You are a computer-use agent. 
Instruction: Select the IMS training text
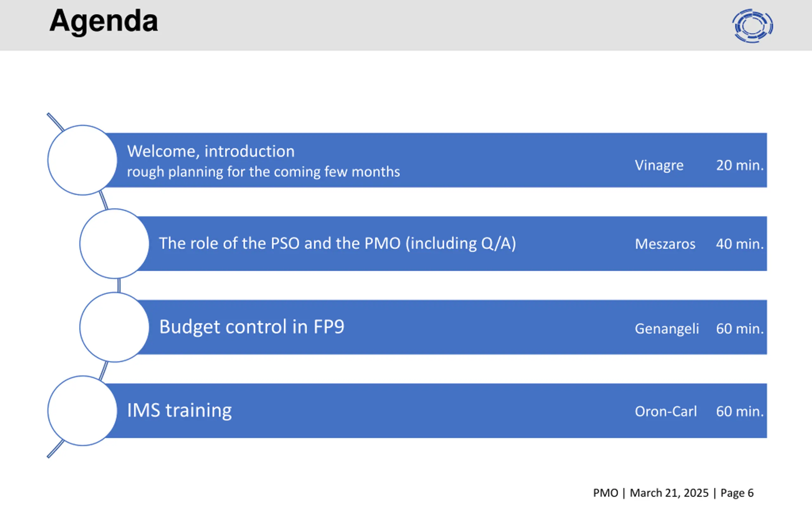click(x=180, y=411)
